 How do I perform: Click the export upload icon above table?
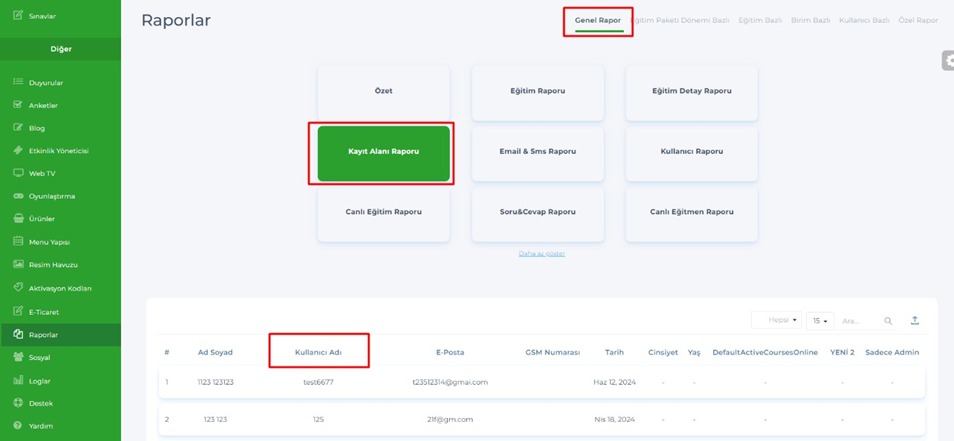point(914,321)
